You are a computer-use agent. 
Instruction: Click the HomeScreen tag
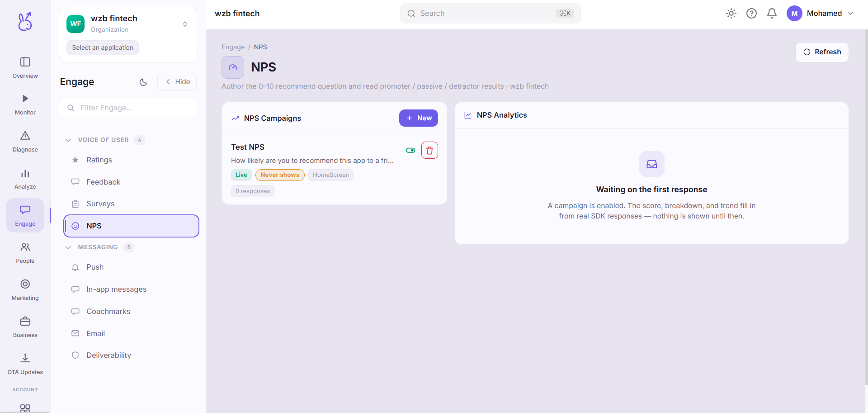tap(331, 175)
